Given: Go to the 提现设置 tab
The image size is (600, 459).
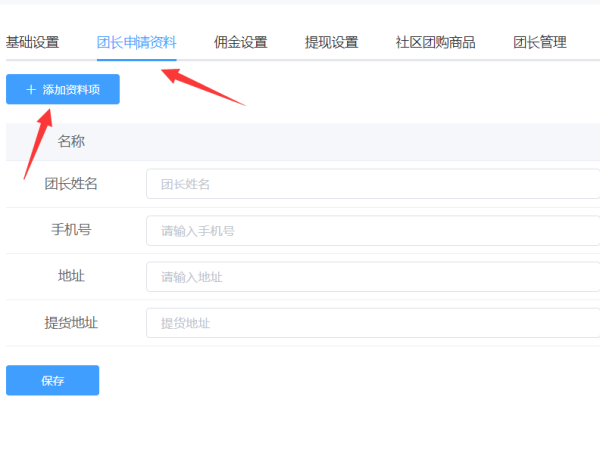Looking at the screenshot, I should (331, 43).
